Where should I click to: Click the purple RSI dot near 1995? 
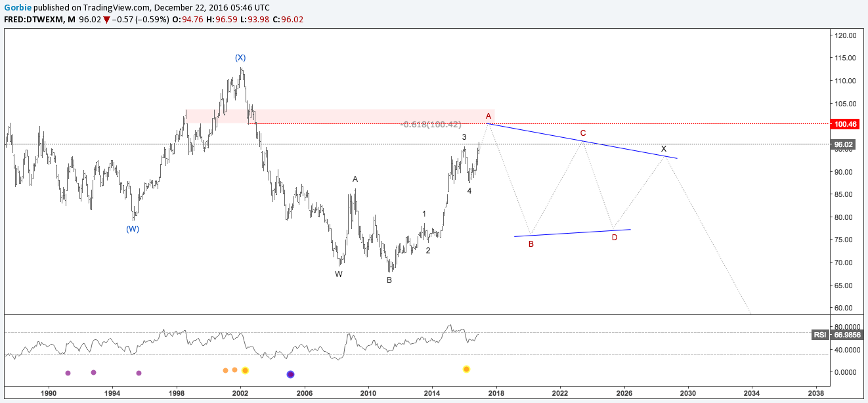pos(139,373)
